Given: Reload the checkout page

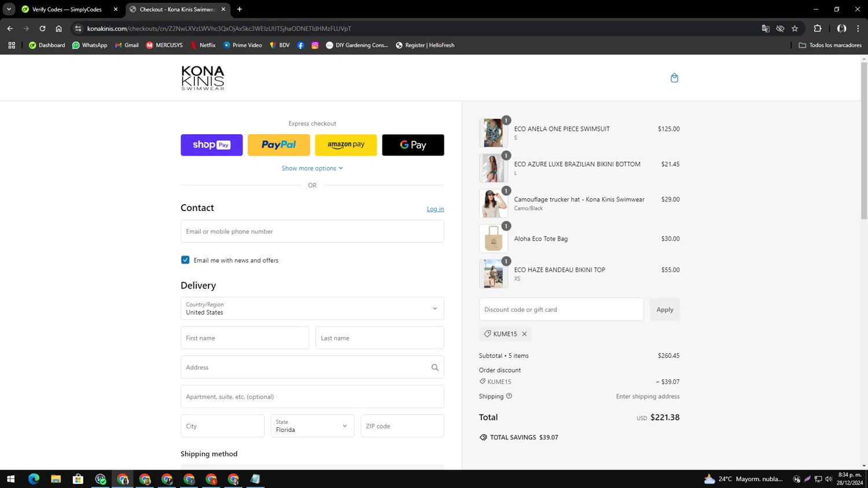Looking at the screenshot, I should [x=42, y=28].
